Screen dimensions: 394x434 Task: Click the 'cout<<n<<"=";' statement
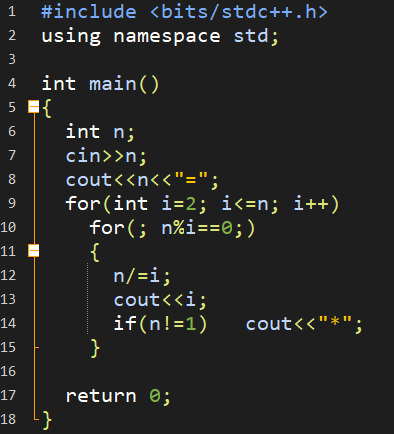(142, 180)
